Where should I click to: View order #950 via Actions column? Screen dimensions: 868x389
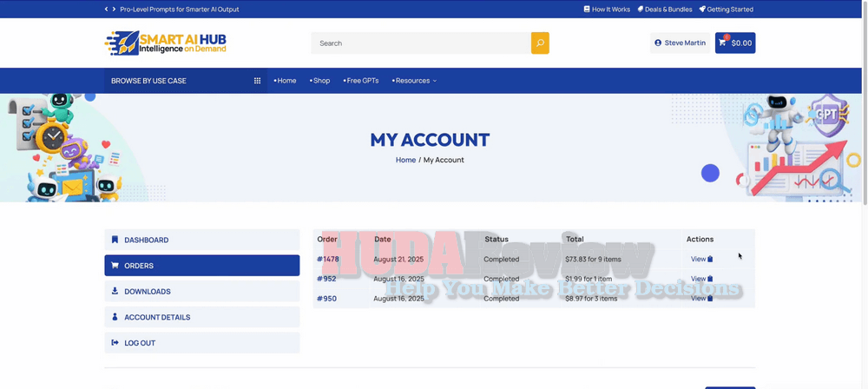701,299
